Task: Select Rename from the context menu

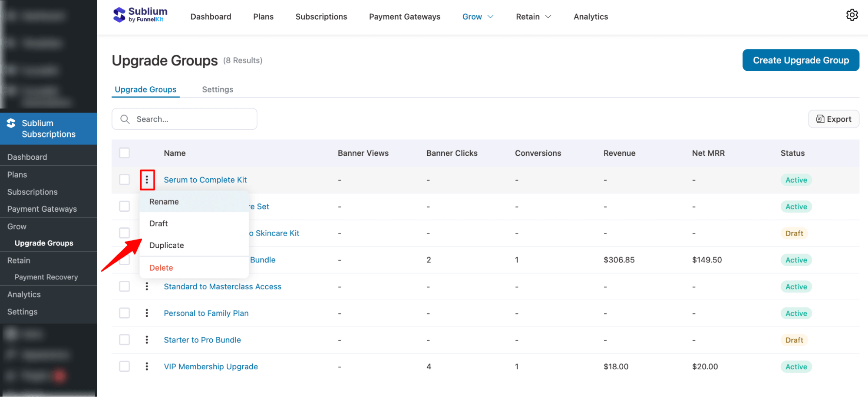Action: pyautogui.click(x=164, y=201)
